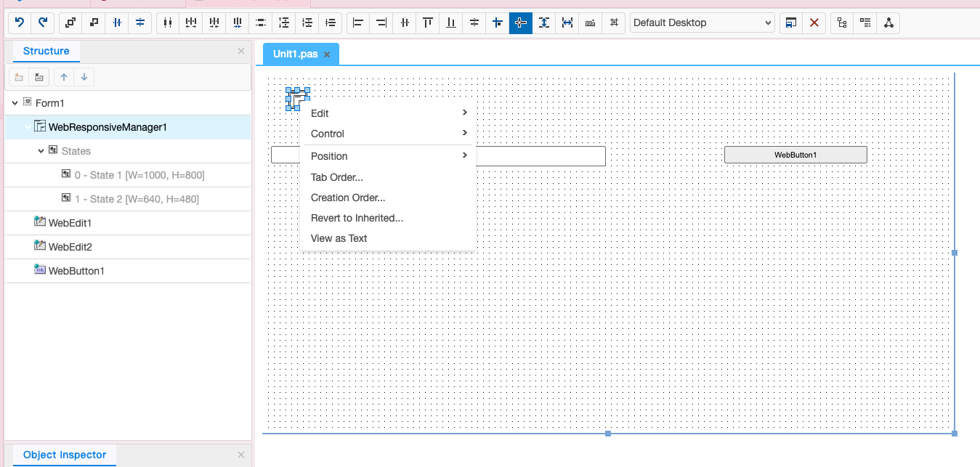
Task: Open the Default Desktop dropdown
Action: coord(702,23)
